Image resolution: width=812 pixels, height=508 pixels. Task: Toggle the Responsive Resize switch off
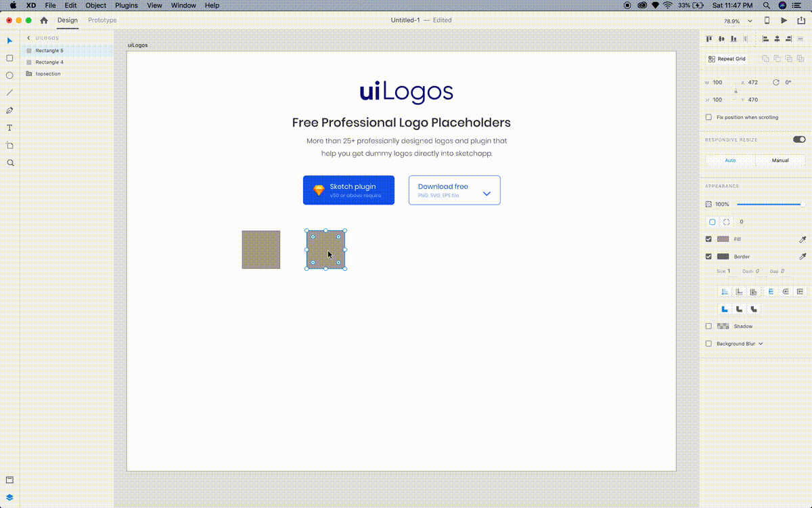point(799,139)
